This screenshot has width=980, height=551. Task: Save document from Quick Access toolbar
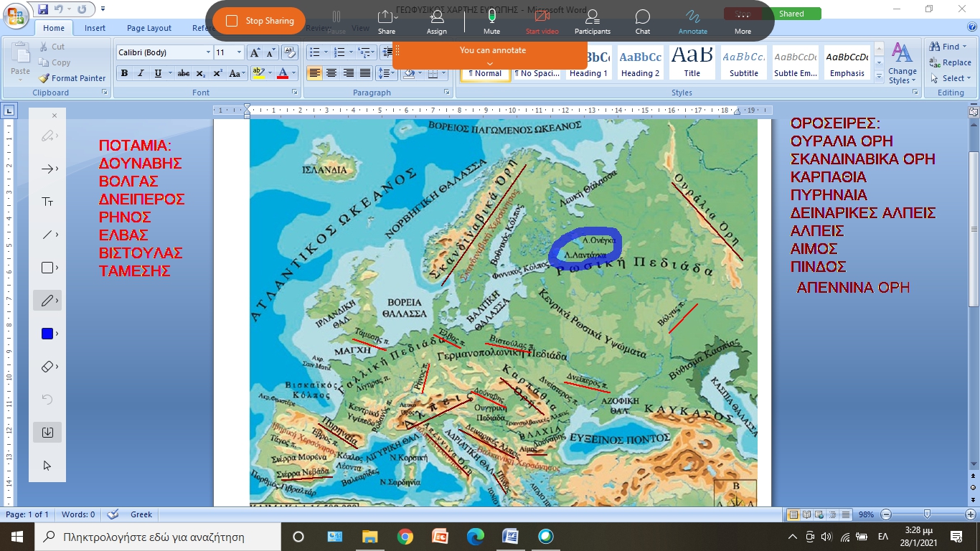click(x=42, y=9)
